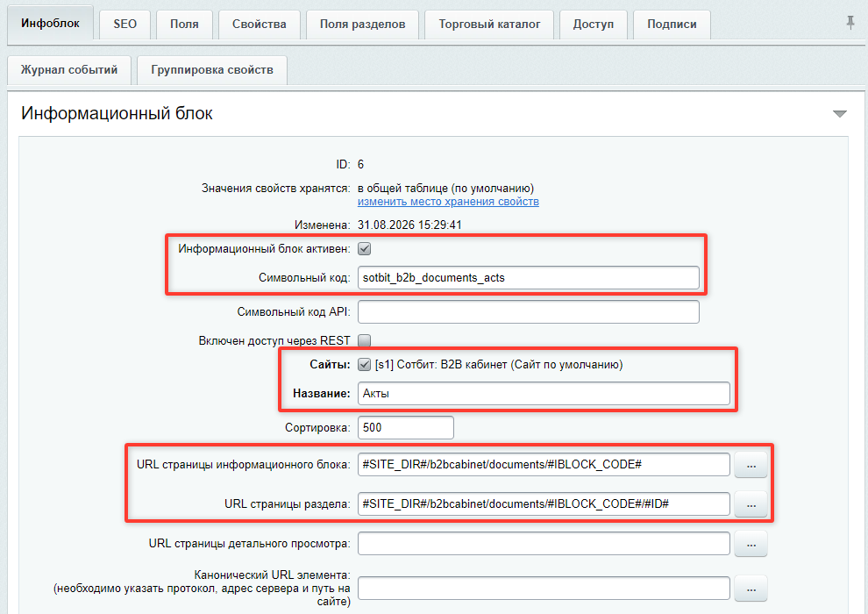Screen dimensions: 868x614
Task: Click the Канонический URL элемента field
Action: pyautogui.click(x=544, y=589)
